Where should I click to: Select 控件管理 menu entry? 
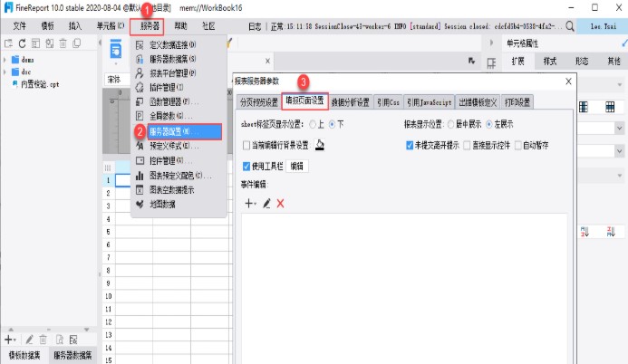click(x=179, y=161)
